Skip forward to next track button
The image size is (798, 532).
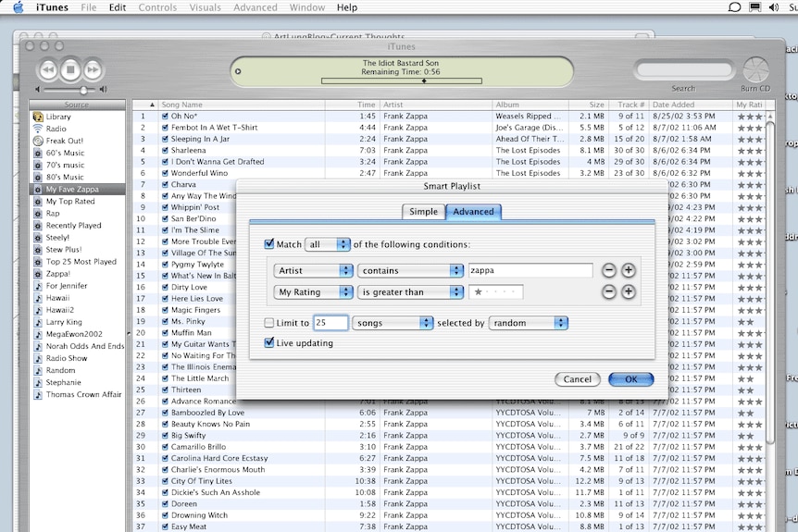pos(93,69)
